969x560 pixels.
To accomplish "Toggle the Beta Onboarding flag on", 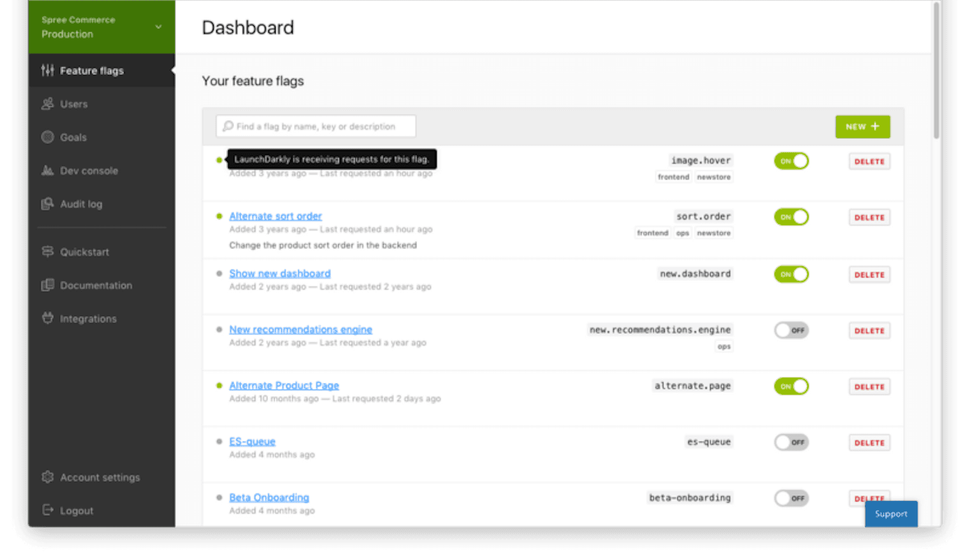I will pyautogui.click(x=791, y=498).
